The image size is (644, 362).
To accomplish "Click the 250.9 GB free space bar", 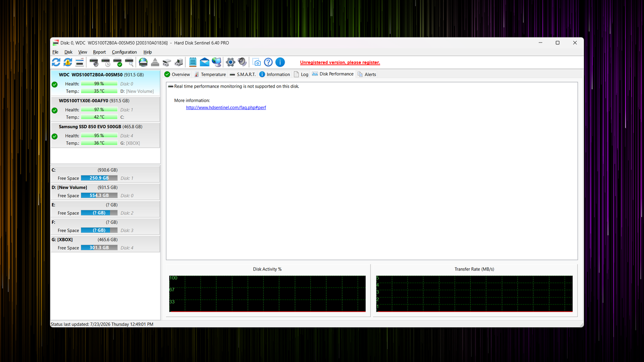I will (x=99, y=178).
